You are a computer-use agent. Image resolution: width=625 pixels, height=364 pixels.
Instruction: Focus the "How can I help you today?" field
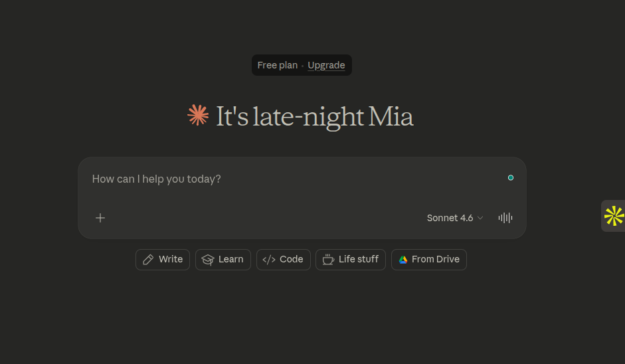tap(266, 179)
